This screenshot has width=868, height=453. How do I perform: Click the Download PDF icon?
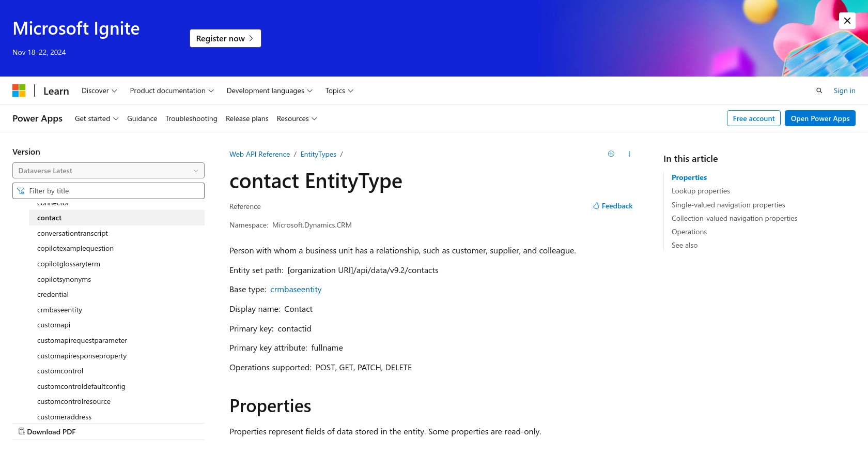point(22,431)
